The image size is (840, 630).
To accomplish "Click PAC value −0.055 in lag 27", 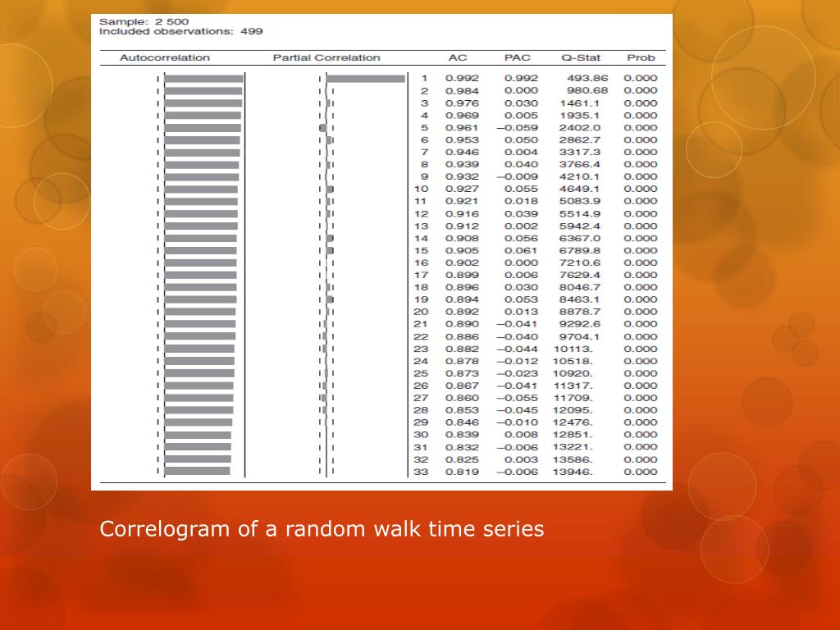I will click(517, 398).
